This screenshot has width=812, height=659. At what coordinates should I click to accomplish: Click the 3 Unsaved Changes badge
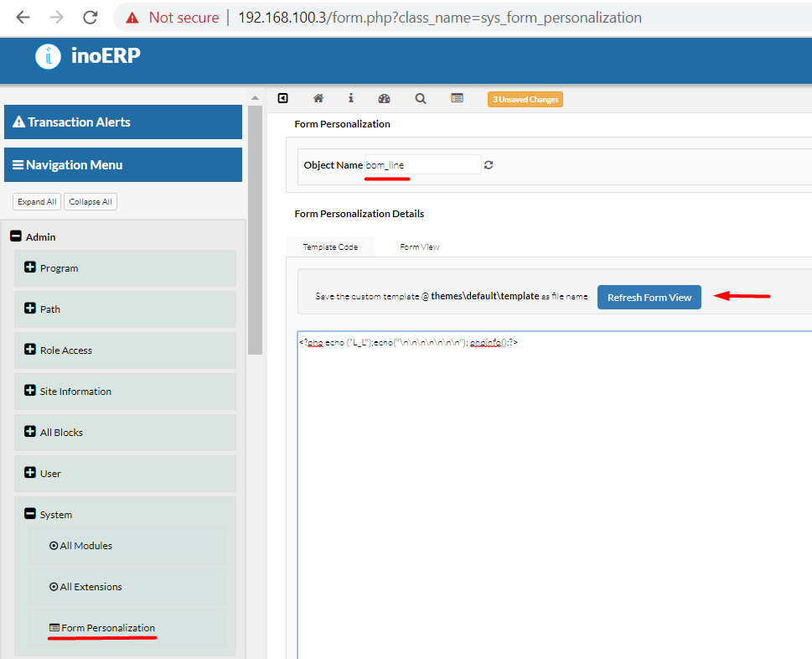click(525, 99)
